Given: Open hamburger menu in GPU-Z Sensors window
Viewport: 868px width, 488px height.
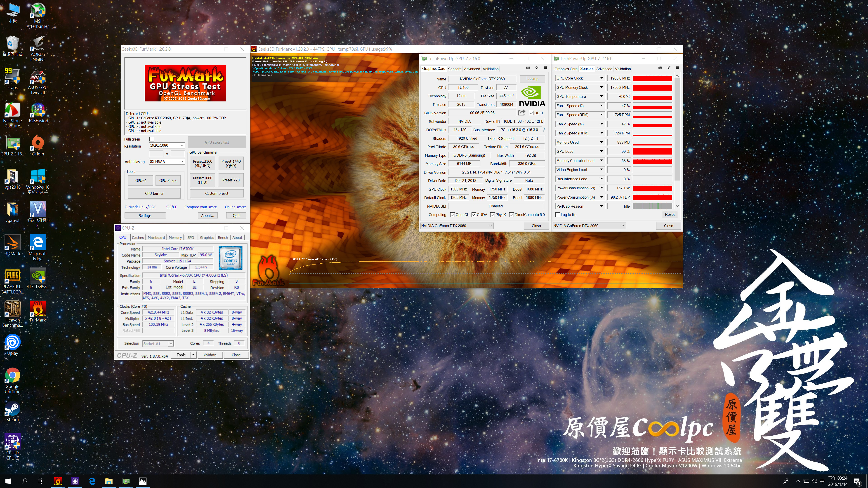Looking at the screenshot, I should [677, 68].
